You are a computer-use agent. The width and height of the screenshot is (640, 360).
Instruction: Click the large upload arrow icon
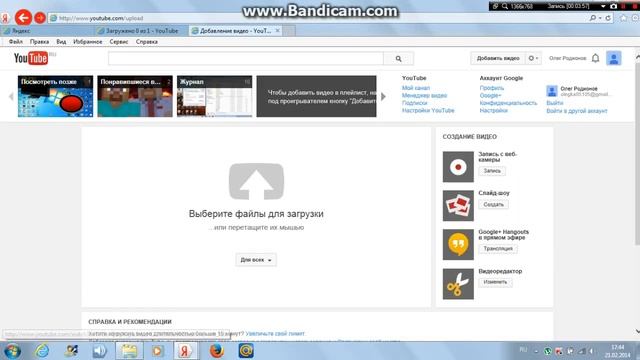(x=256, y=182)
